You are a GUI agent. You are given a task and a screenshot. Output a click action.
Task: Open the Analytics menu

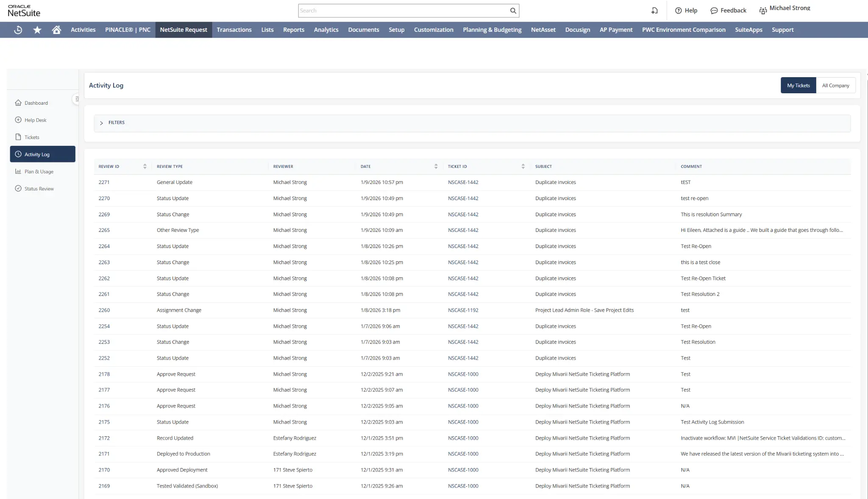326,30
